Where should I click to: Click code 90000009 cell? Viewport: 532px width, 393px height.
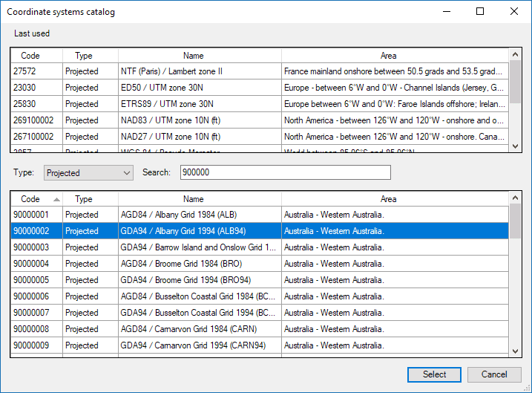(36, 345)
